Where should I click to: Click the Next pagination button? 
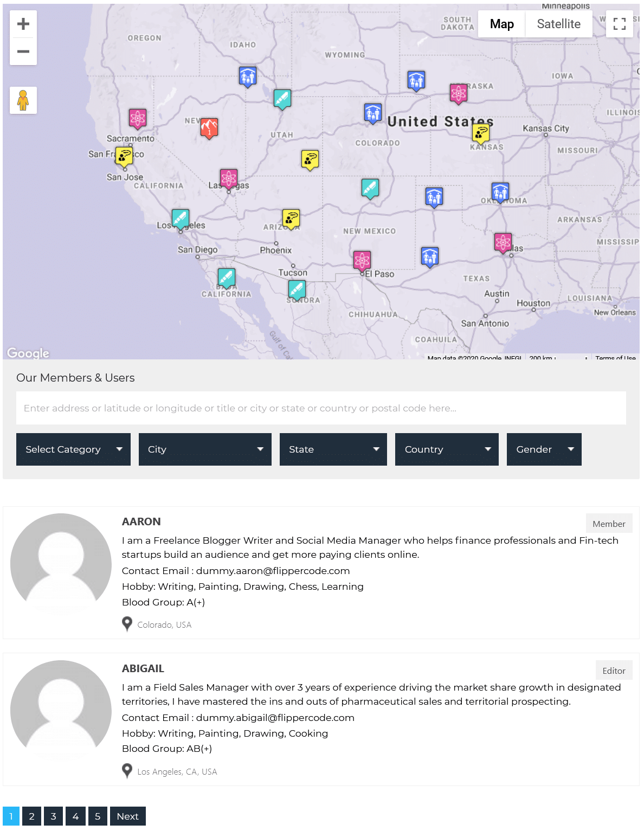(127, 816)
